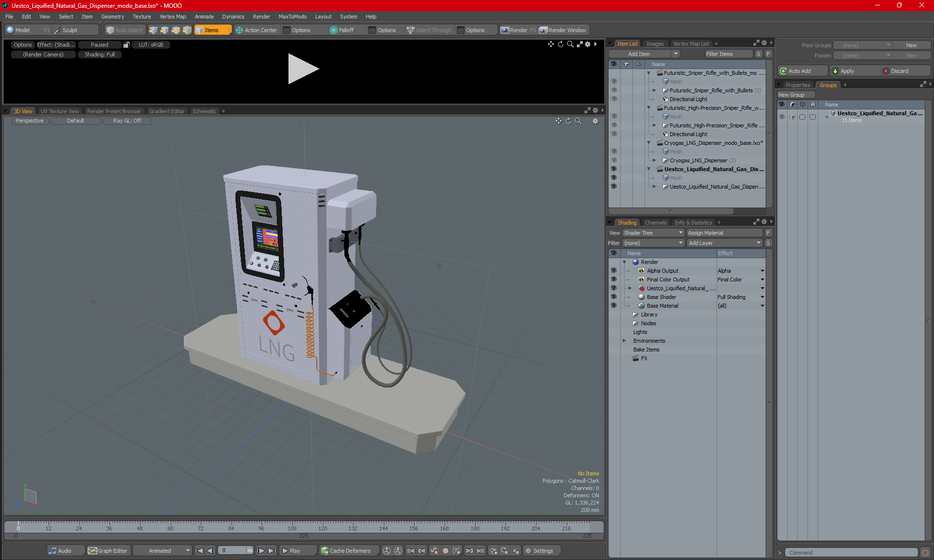
Task: Open the Geometry menu
Action: point(112,17)
